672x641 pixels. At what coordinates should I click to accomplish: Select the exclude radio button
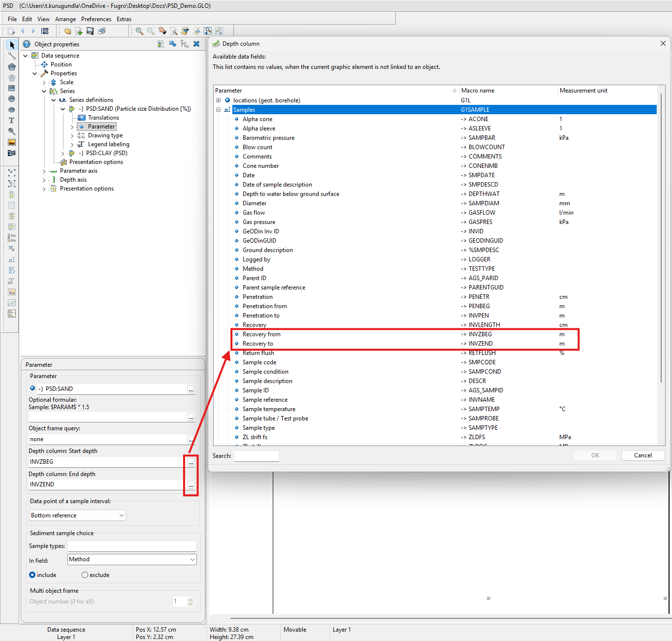85,575
